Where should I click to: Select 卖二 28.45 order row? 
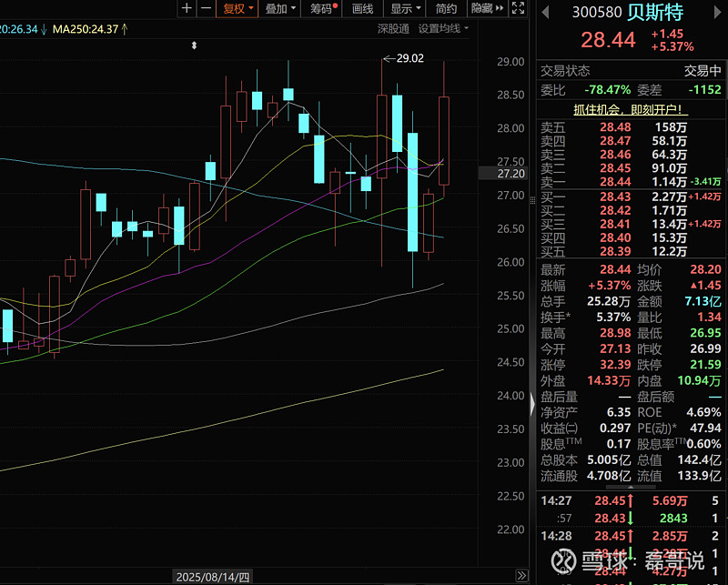tap(631, 168)
